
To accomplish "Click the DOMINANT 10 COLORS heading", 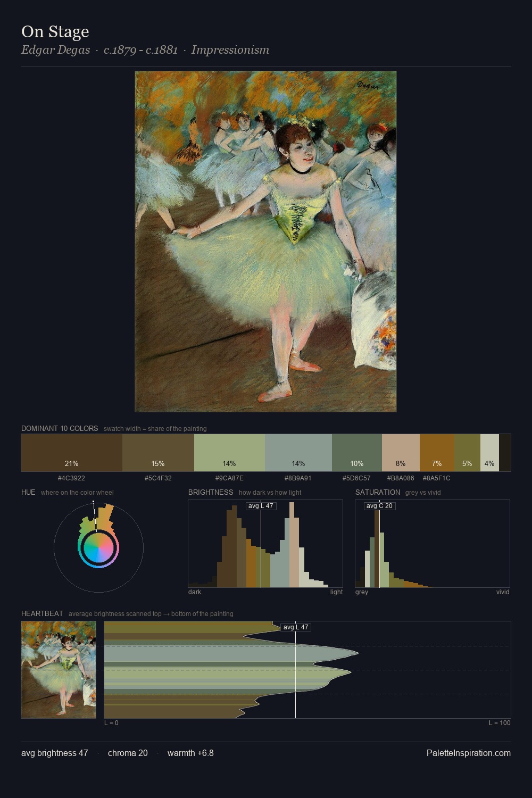I will point(60,428).
